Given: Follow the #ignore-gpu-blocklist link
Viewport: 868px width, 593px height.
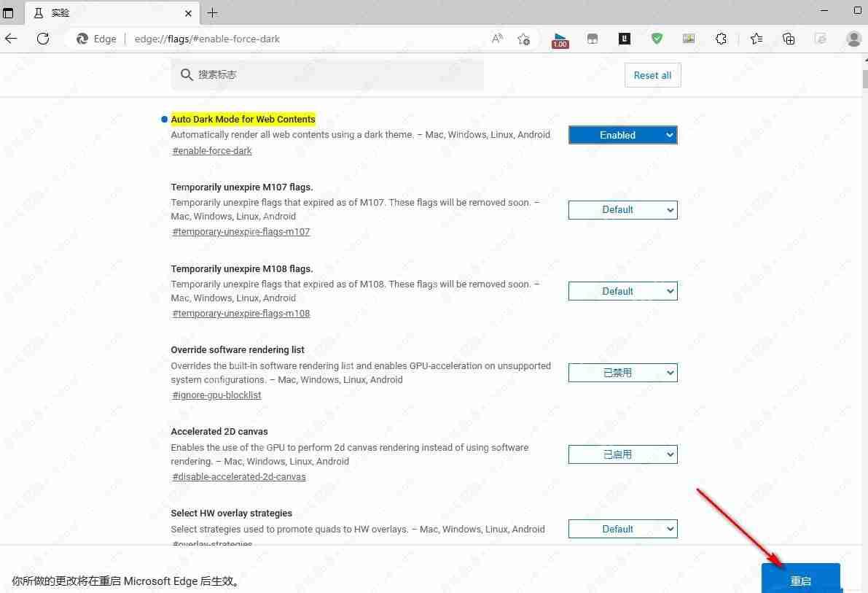Looking at the screenshot, I should pos(216,395).
